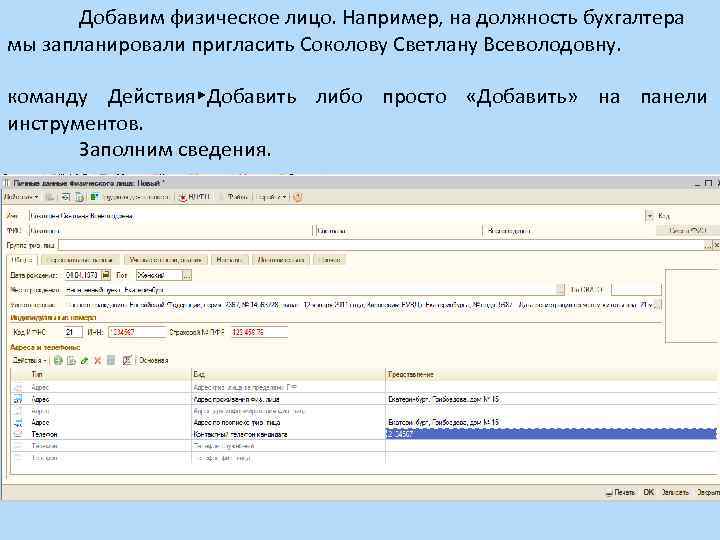Open the calendar picker for birth date
Viewport: 720px width, 540px height.
click(106, 276)
